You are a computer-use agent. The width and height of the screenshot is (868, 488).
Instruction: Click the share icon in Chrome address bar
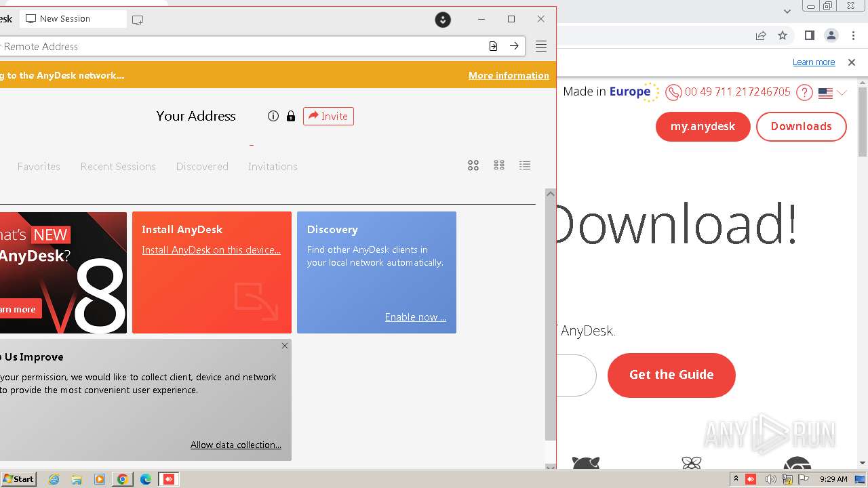pos(761,35)
